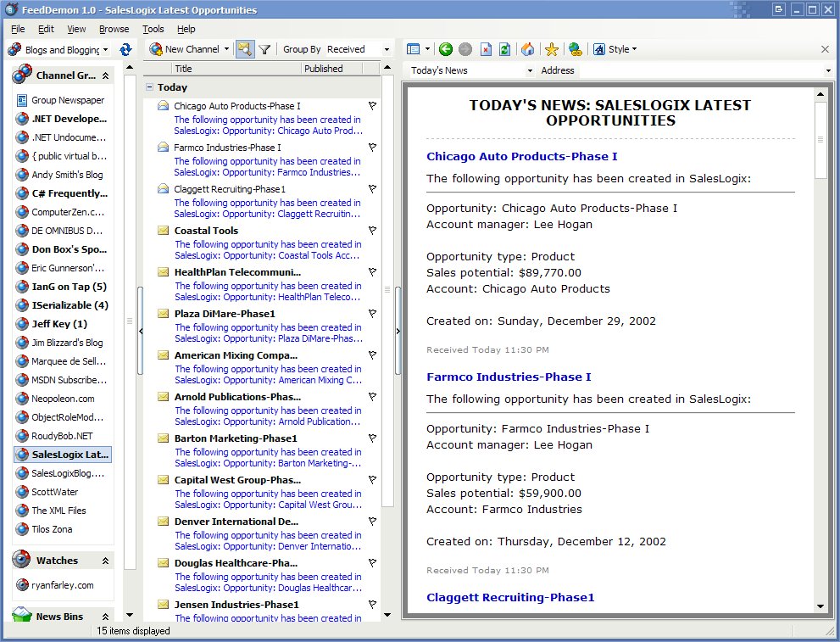Click into the Address input field

point(699,70)
